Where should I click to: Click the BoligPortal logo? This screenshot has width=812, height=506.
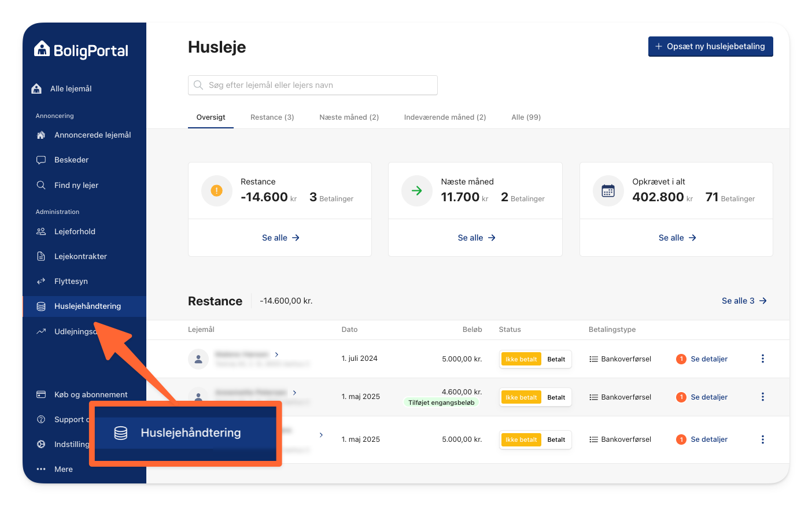coord(81,50)
